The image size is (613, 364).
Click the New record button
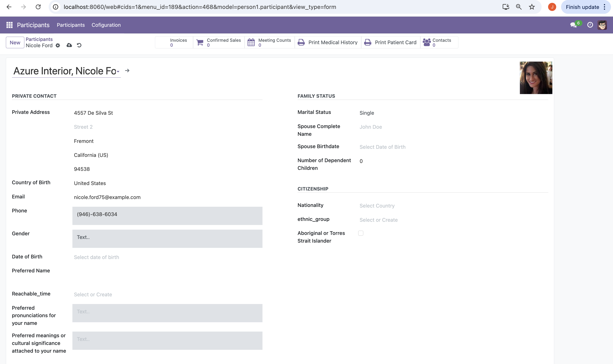[x=15, y=42]
